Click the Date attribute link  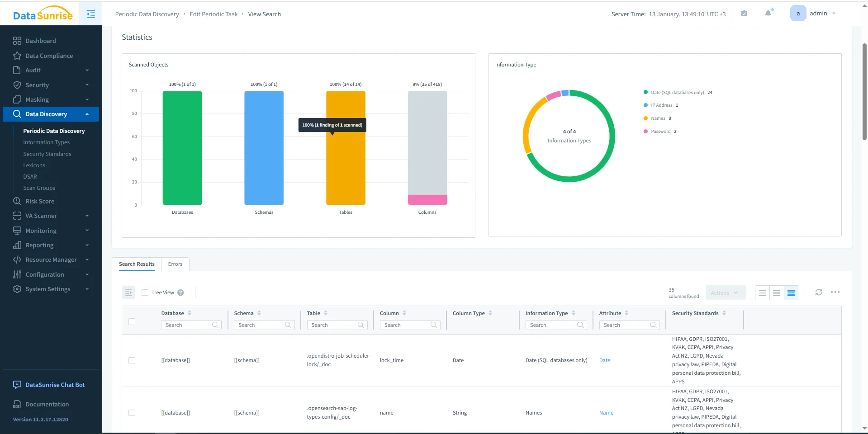[604, 360]
